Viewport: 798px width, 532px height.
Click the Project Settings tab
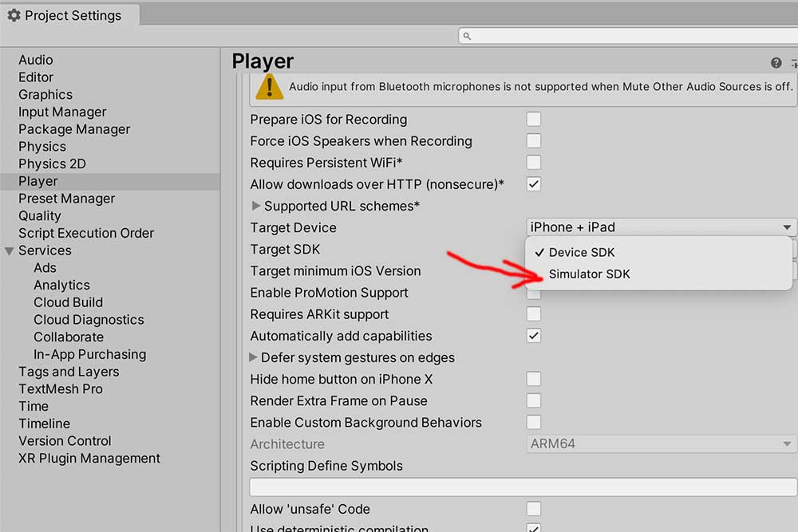(69, 15)
